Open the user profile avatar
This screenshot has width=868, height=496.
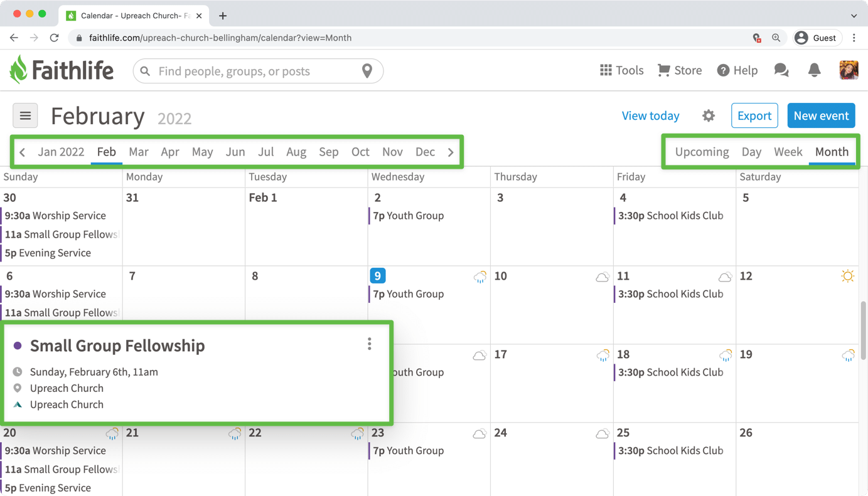(849, 70)
